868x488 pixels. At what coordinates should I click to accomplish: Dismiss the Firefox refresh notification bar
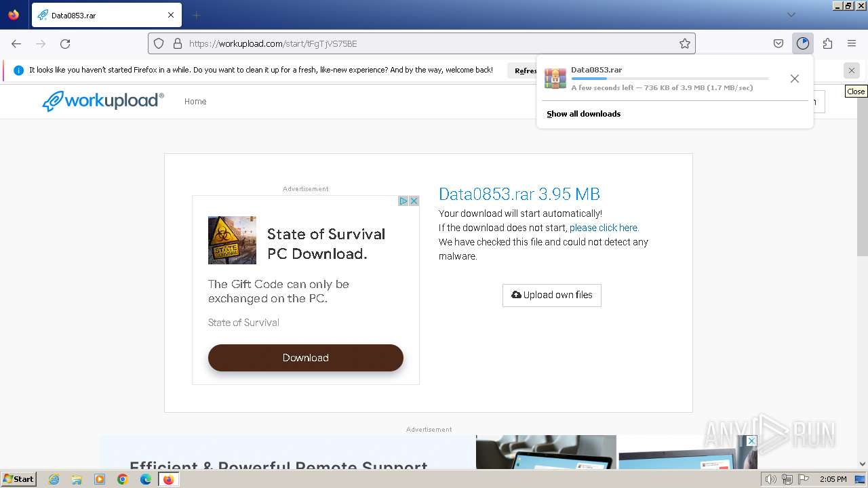point(852,70)
